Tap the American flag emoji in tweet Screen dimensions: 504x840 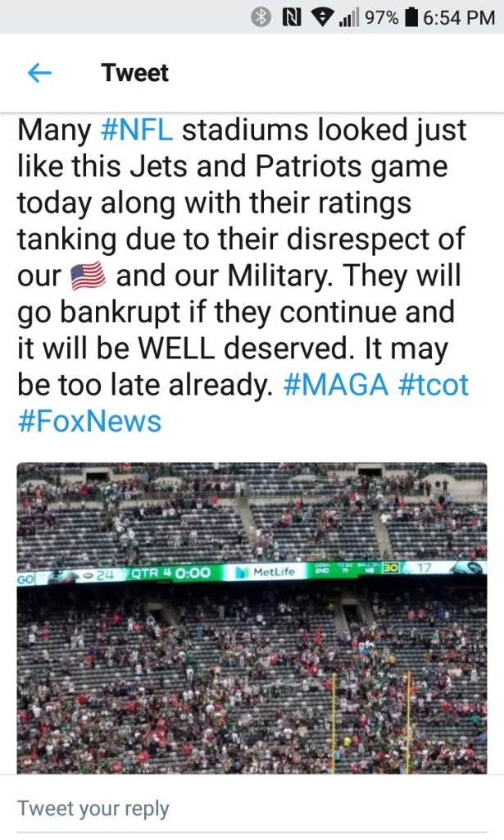pos(88,276)
